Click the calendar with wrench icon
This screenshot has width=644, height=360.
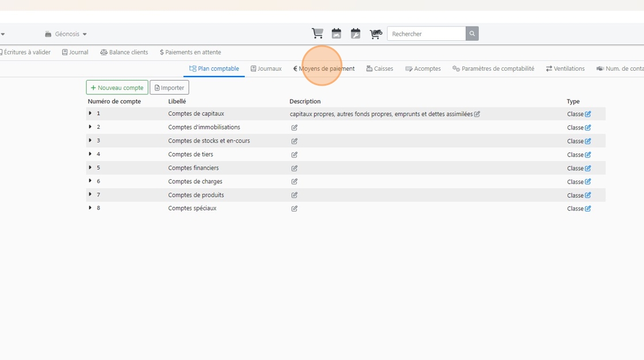pyautogui.click(x=356, y=33)
